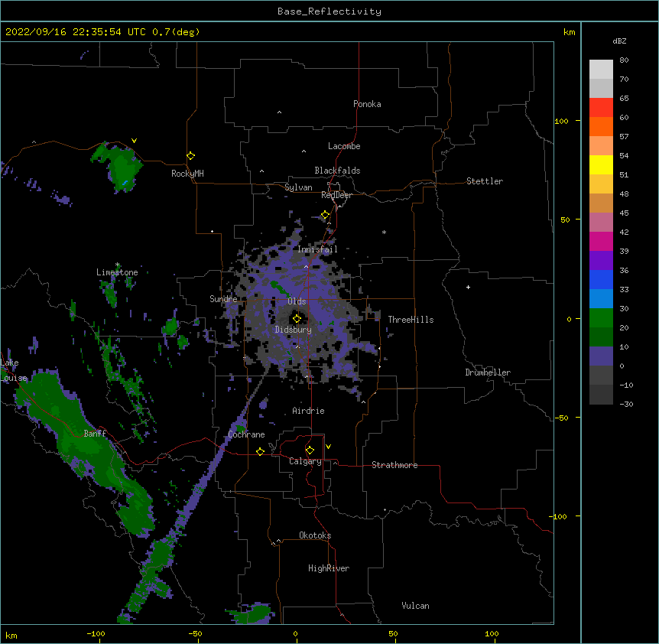Click the -50 tick label on vertical axis

click(561, 418)
